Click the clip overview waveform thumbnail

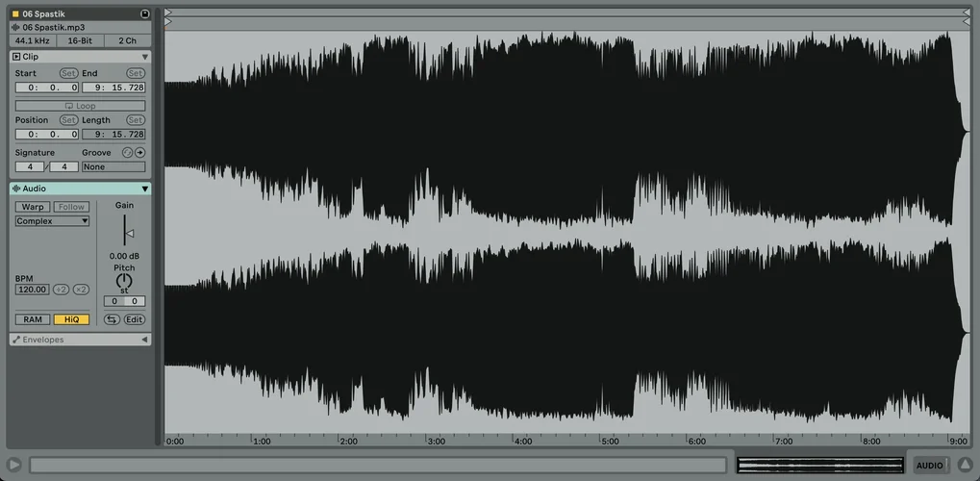(x=820, y=465)
